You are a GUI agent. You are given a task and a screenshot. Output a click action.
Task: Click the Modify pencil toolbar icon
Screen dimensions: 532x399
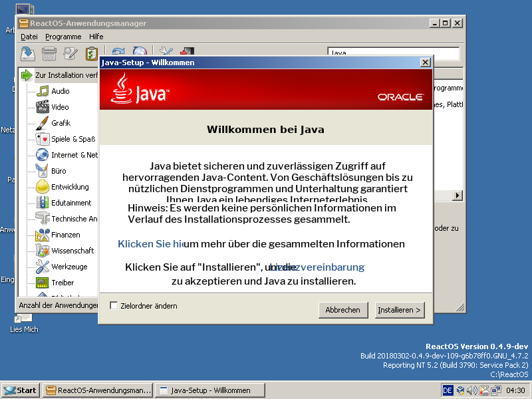click(x=70, y=53)
